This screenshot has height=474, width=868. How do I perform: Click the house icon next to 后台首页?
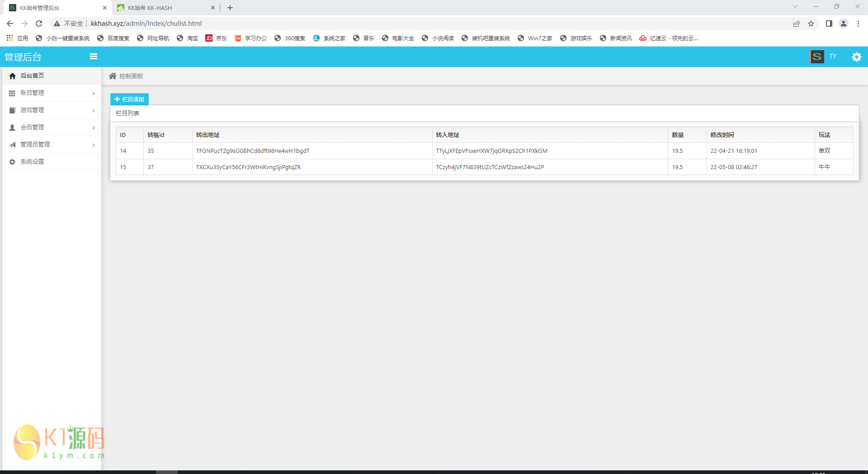click(13, 76)
